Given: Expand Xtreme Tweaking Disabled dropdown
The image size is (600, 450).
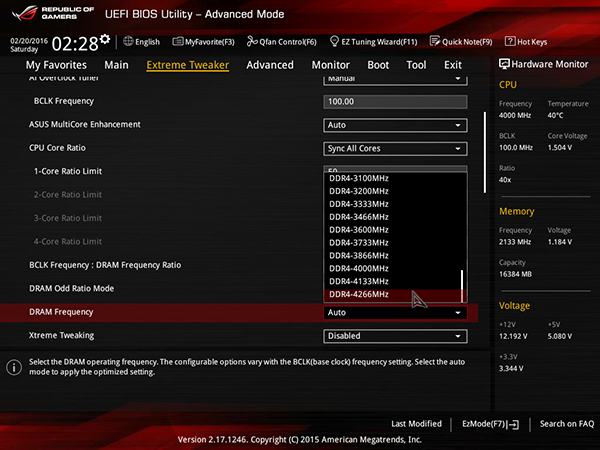Looking at the screenshot, I should (x=395, y=336).
